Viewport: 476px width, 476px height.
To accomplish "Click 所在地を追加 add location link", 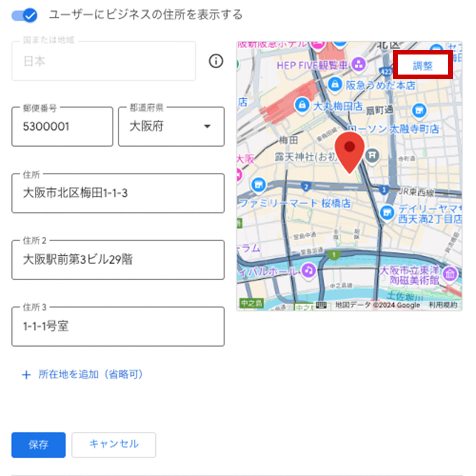I will 83,374.
